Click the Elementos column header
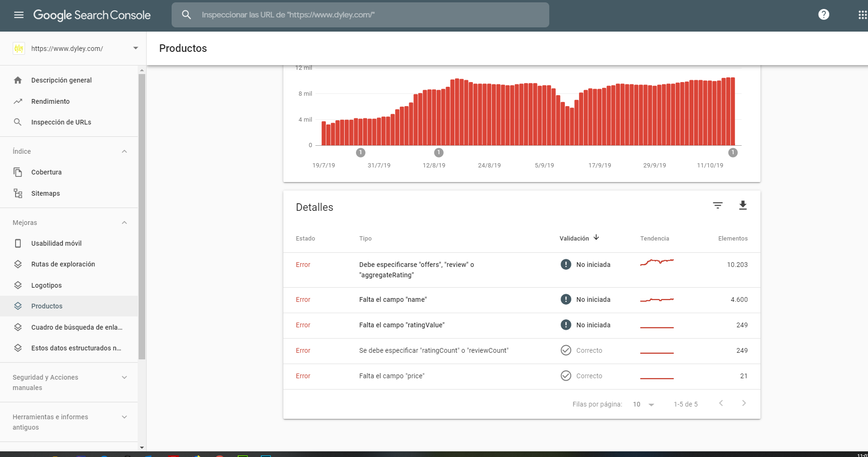Screen dimensions: 868x457 733,239
